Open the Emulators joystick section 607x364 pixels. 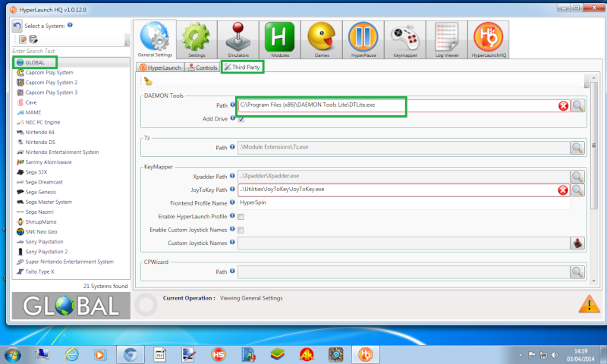[238, 39]
